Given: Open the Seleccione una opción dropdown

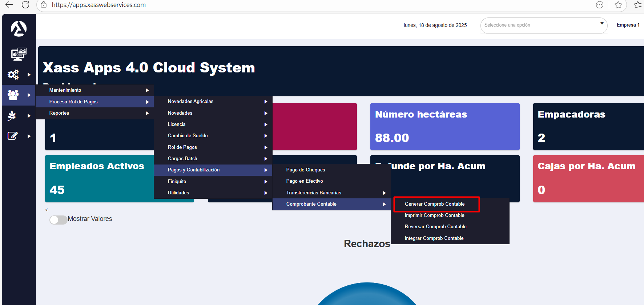Looking at the screenshot, I should [544, 25].
